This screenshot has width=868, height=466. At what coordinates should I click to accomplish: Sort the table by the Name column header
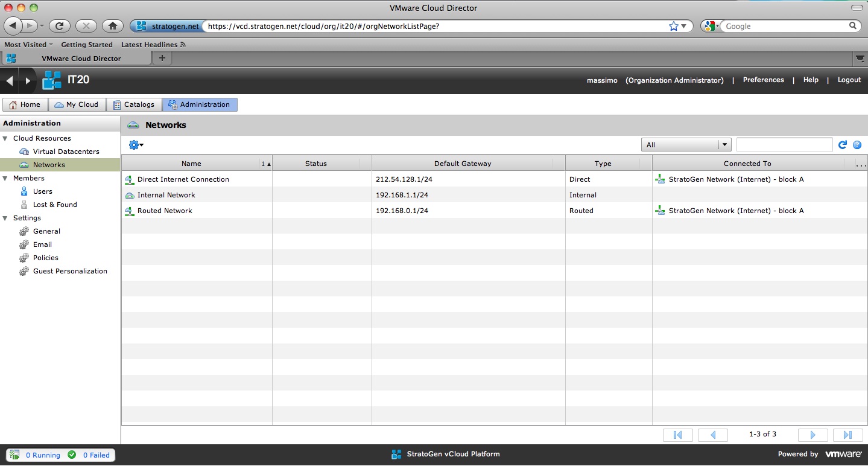click(191, 164)
